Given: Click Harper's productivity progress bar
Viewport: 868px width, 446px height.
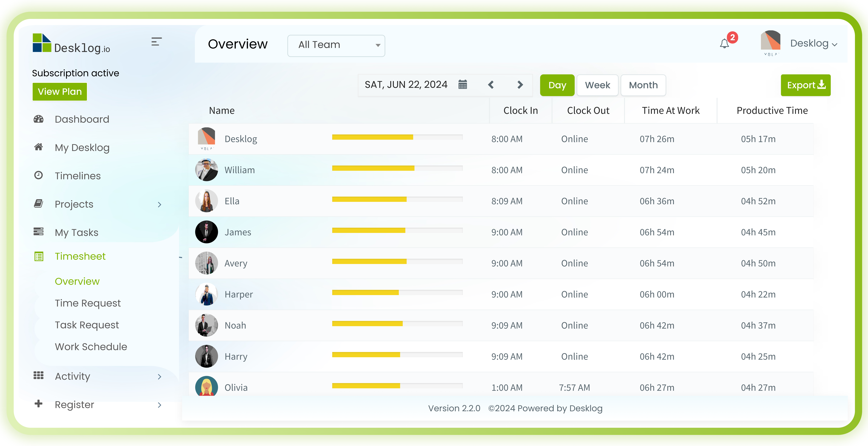Looking at the screenshot, I should tap(397, 293).
